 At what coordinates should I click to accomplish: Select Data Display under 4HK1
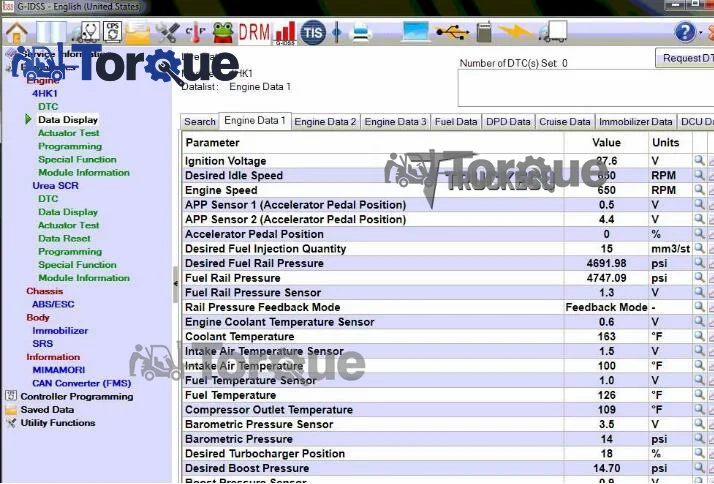click(68, 120)
